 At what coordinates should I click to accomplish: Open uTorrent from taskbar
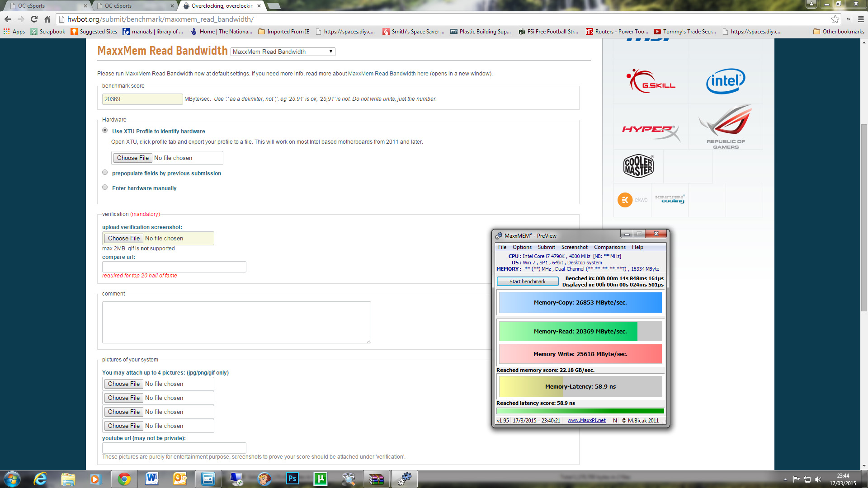click(x=321, y=479)
